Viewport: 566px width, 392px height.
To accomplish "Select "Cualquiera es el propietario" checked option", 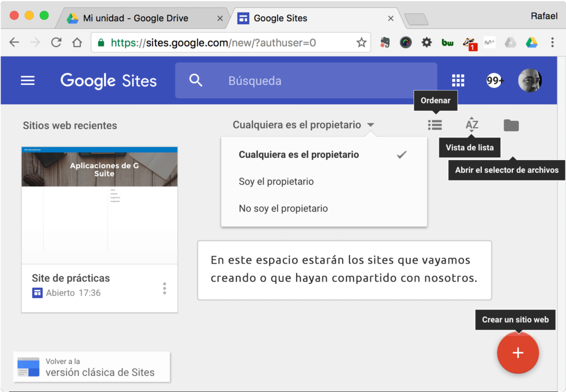I will coord(298,155).
